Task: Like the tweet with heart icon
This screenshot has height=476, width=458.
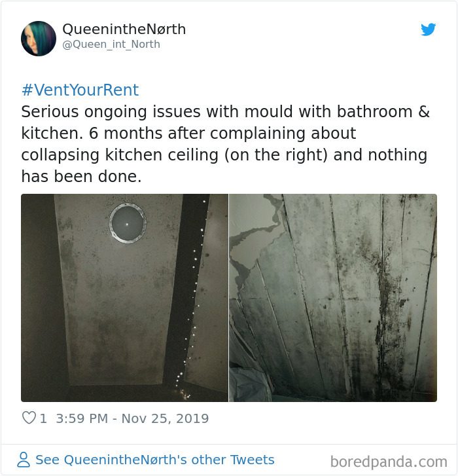Action: pos(29,418)
